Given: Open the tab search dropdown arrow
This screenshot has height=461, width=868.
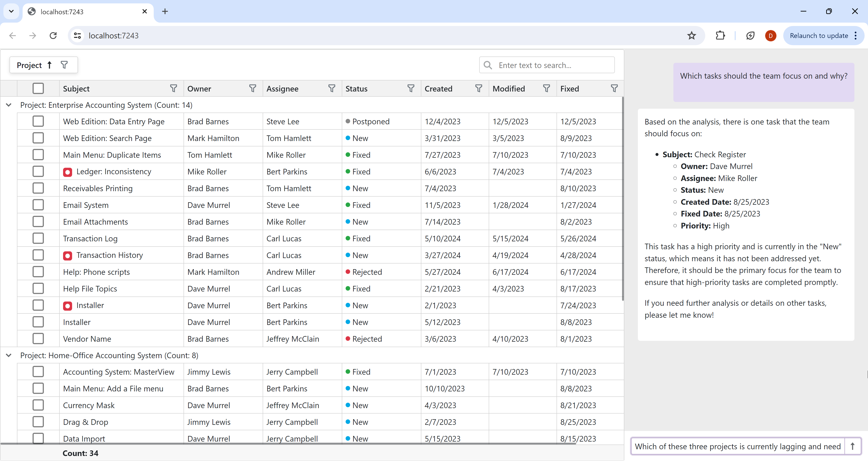Looking at the screenshot, I should click(x=11, y=12).
